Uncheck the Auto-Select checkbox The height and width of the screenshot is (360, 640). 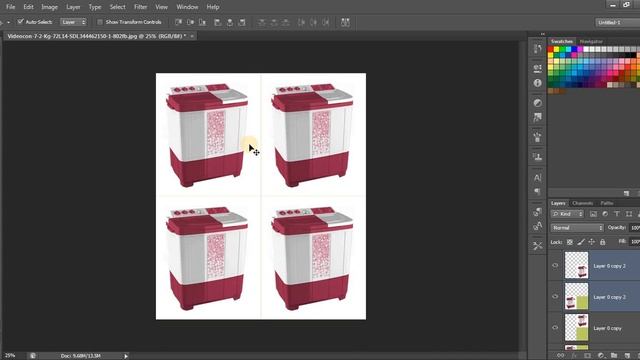(x=20, y=22)
